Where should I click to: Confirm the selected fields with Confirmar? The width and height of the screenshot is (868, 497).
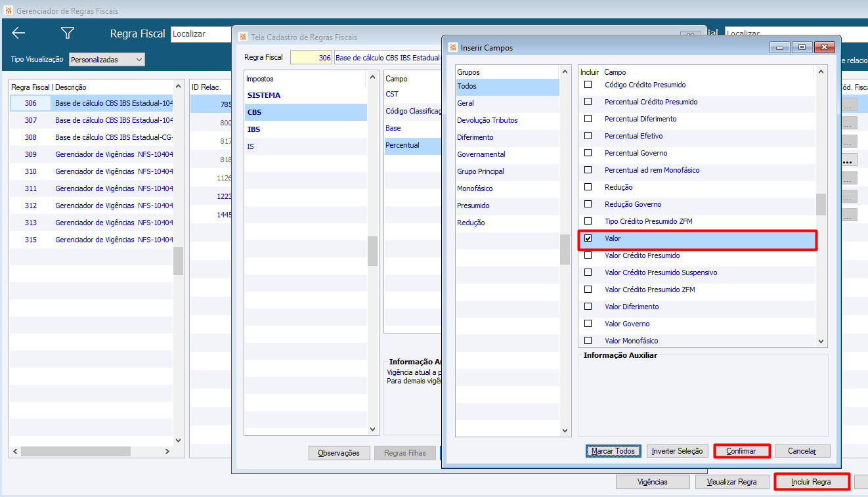coord(741,451)
